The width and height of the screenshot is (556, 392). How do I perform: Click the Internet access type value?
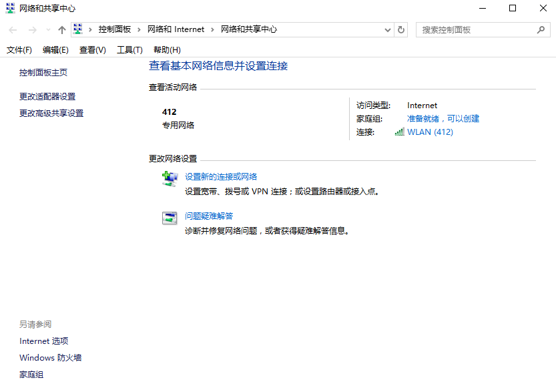423,106
